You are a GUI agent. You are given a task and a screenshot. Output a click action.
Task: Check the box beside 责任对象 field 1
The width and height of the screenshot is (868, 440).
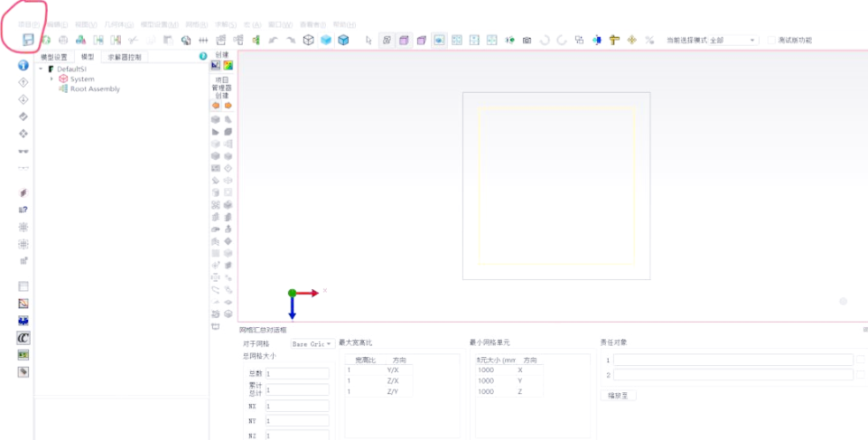tap(861, 360)
